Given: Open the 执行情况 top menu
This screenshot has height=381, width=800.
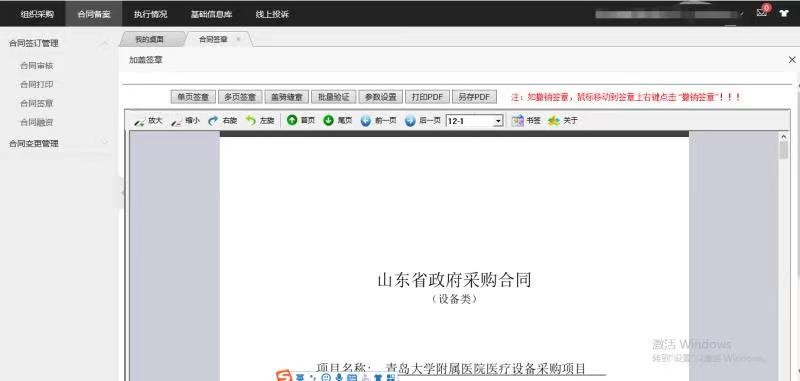Looking at the screenshot, I should click(151, 14).
